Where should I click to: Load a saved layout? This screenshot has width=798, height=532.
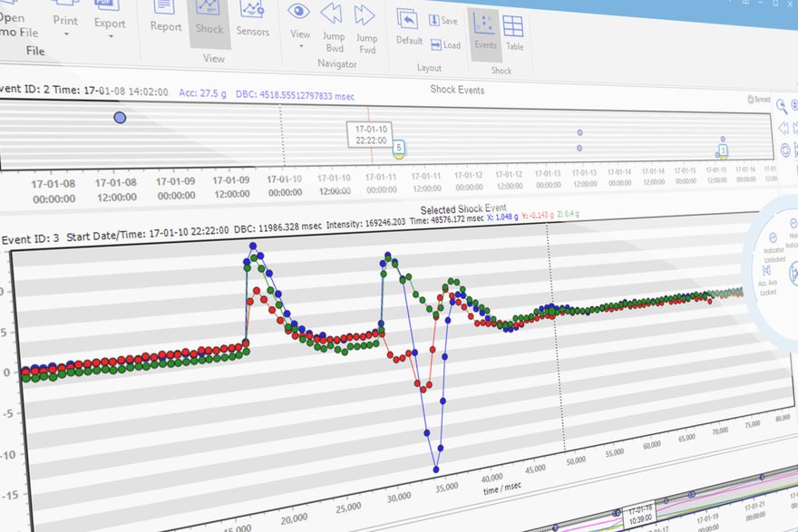pos(443,43)
